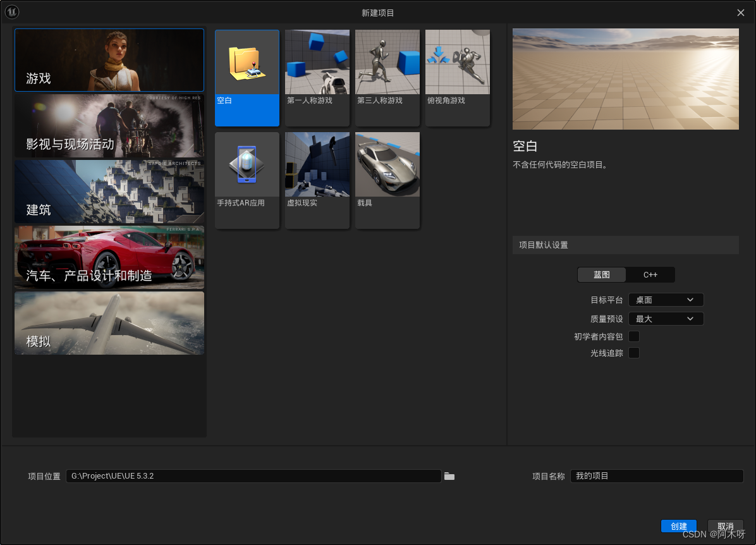Click the 项目默认设置 section header
Viewport: 756px width, 545px height.
click(625, 245)
